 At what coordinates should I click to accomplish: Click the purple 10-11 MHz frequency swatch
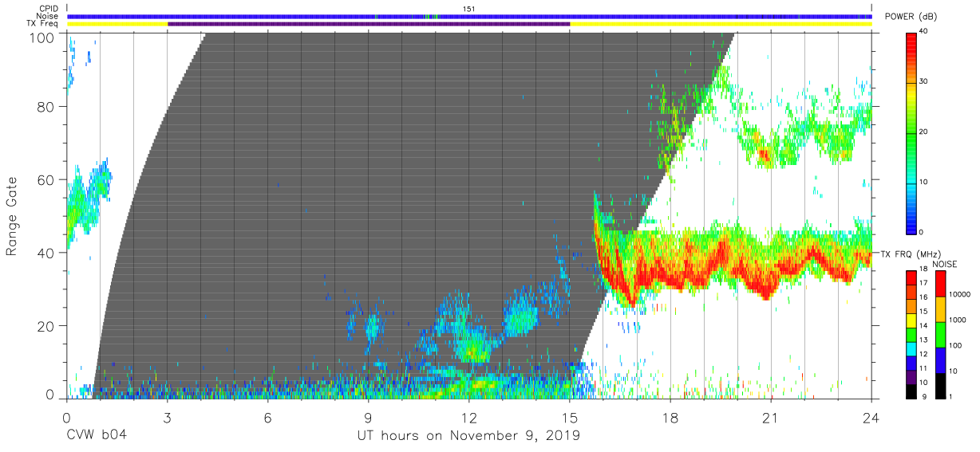[x=911, y=375]
